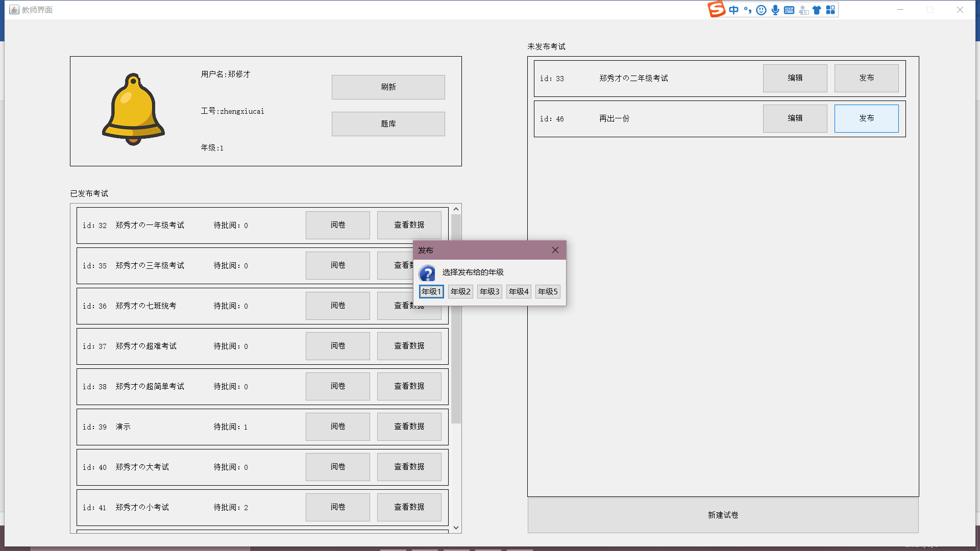Click the Sogou input method logo
The height and width of the screenshot is (551, 980).
click(716, 9)
